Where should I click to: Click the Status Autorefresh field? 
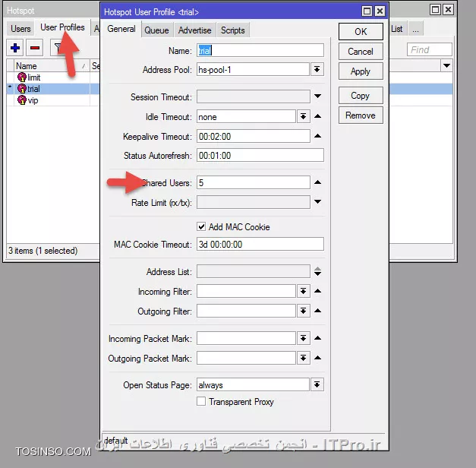pos(260,155)
